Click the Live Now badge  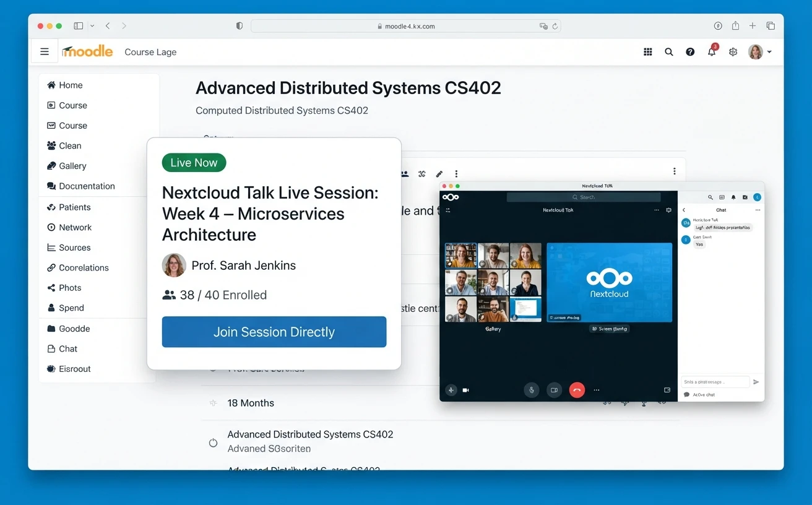pyautogui.click(x=194, y=163)
